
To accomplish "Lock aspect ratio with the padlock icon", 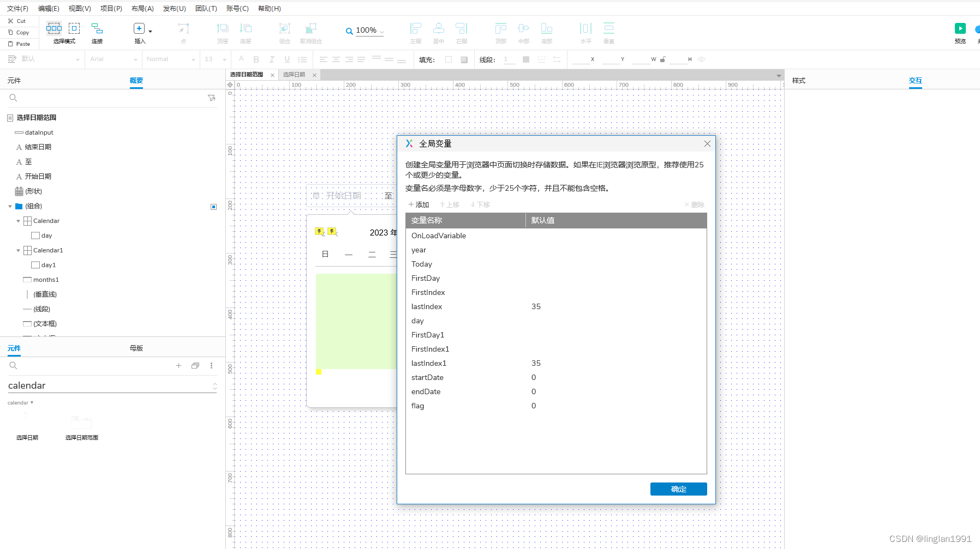I will coord(663,59).
